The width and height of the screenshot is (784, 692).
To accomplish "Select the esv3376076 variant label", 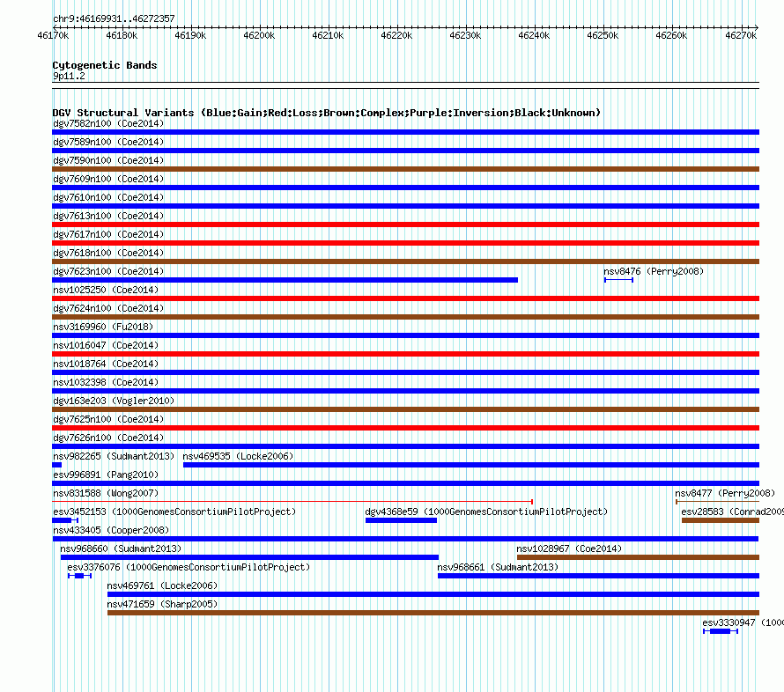I will pyautogui.click(x=189, y=567).
